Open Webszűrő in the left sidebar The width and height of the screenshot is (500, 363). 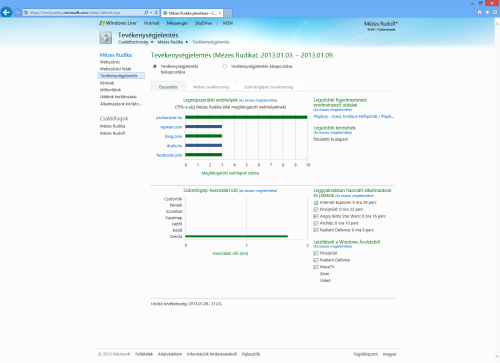pyautogui.click(x=110, y=62)
